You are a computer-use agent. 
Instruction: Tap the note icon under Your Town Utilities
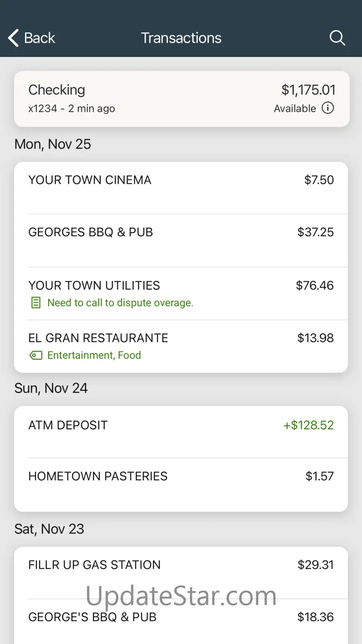pyautogui.click(x=36, y=303)
